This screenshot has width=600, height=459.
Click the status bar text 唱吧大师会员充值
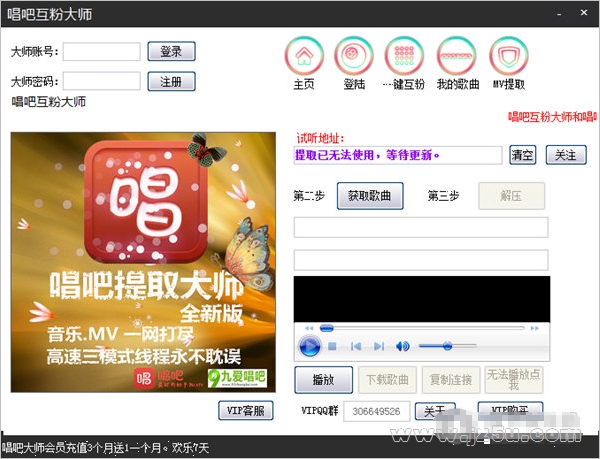tap(105, 448)
